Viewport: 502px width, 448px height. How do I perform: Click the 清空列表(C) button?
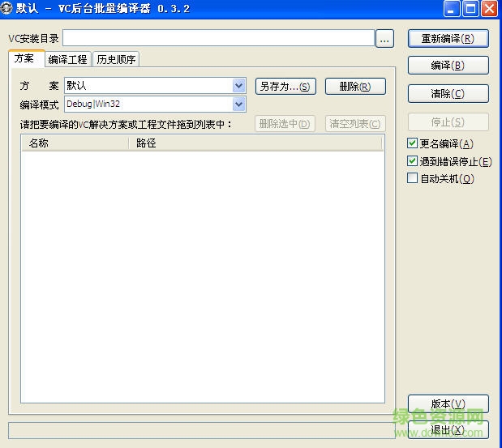(x=355, y=124)
